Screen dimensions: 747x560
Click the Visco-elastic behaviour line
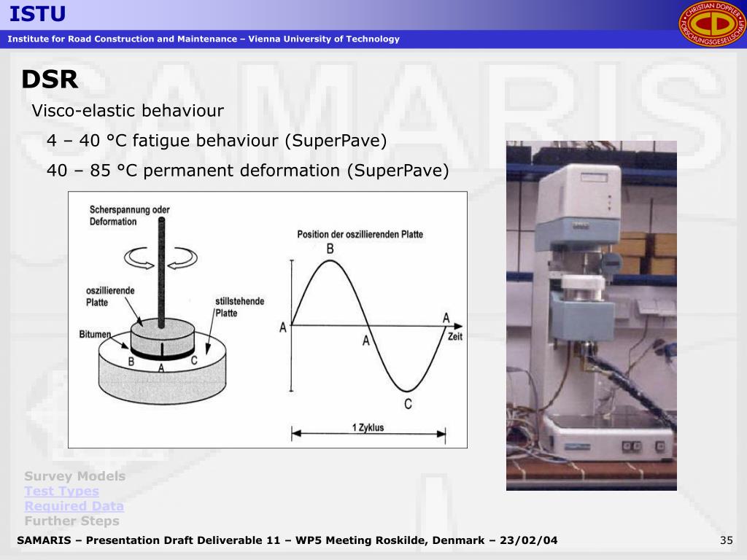pos(128,111)
